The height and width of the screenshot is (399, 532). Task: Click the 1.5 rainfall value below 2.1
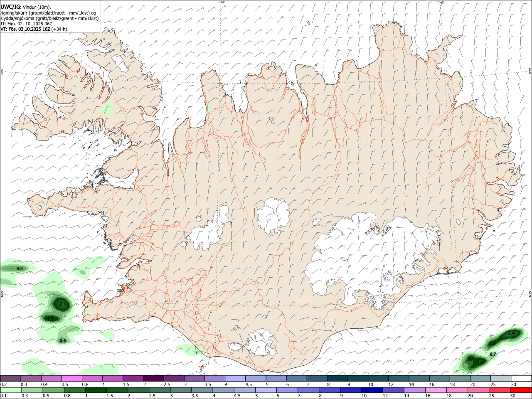coord(50,319)
